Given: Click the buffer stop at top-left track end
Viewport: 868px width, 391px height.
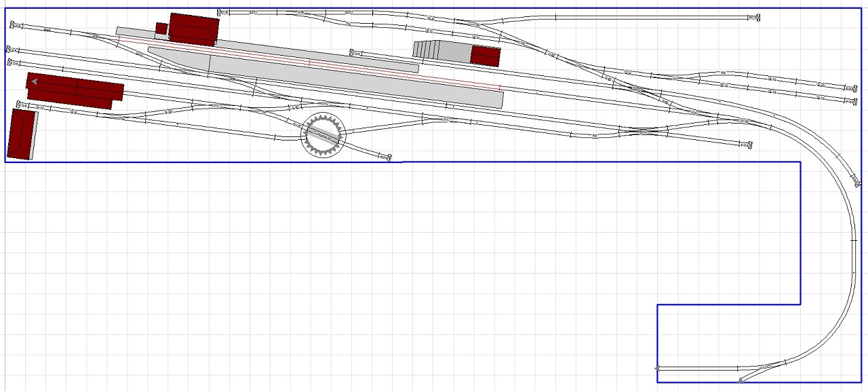Looking at the screenshot, I should pos(15,25).
